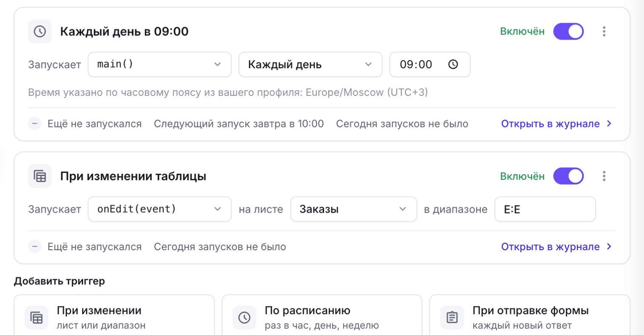Click «Ещё не запускался» in the table-change trigger row
This screenshot has width=644, height=335.
[95, 247]
